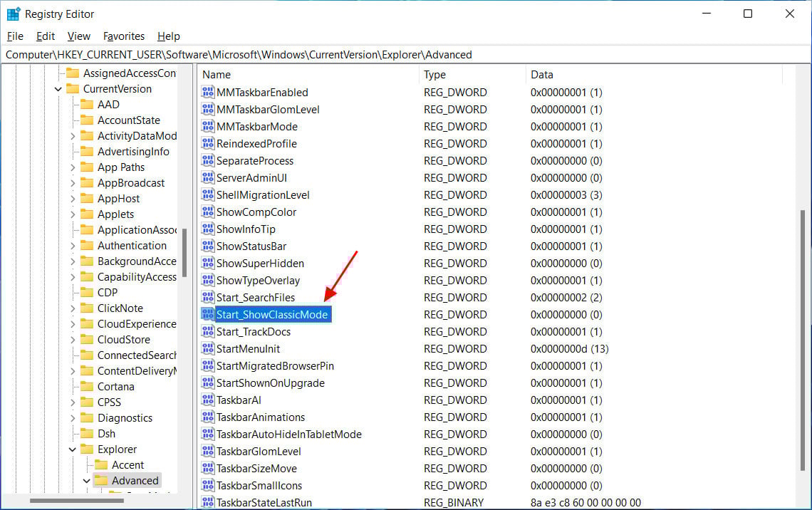Select the StartMenuInit value icon

pos(208,348)
